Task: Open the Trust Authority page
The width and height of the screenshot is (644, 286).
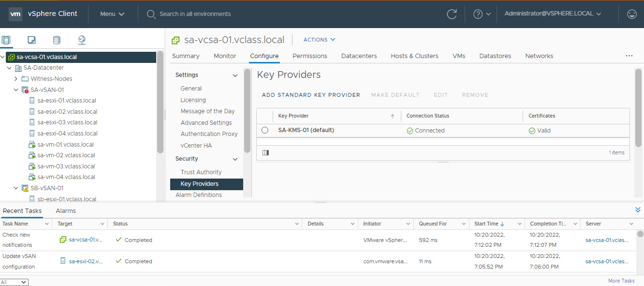Action: tap(201, 172)
